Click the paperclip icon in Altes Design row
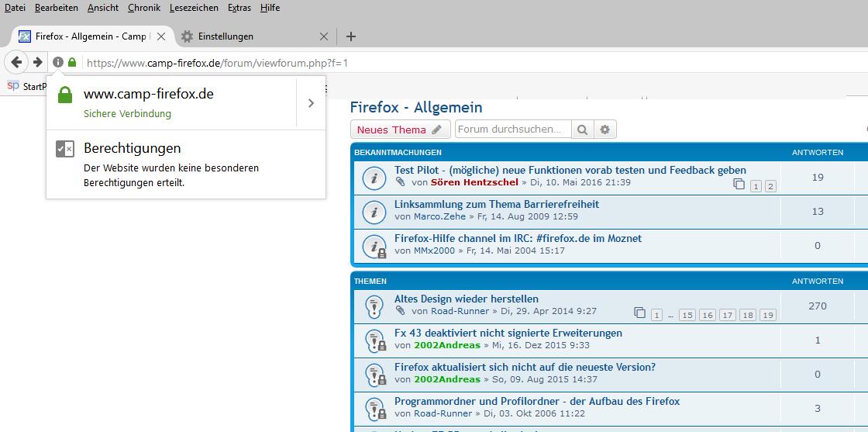Image resolution: width=868 pixels, height=432 pixels. (x=400, y=311)
